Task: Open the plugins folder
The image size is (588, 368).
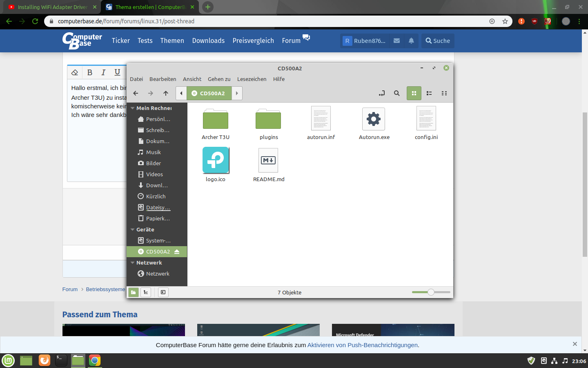Action: tap(268, 124)
